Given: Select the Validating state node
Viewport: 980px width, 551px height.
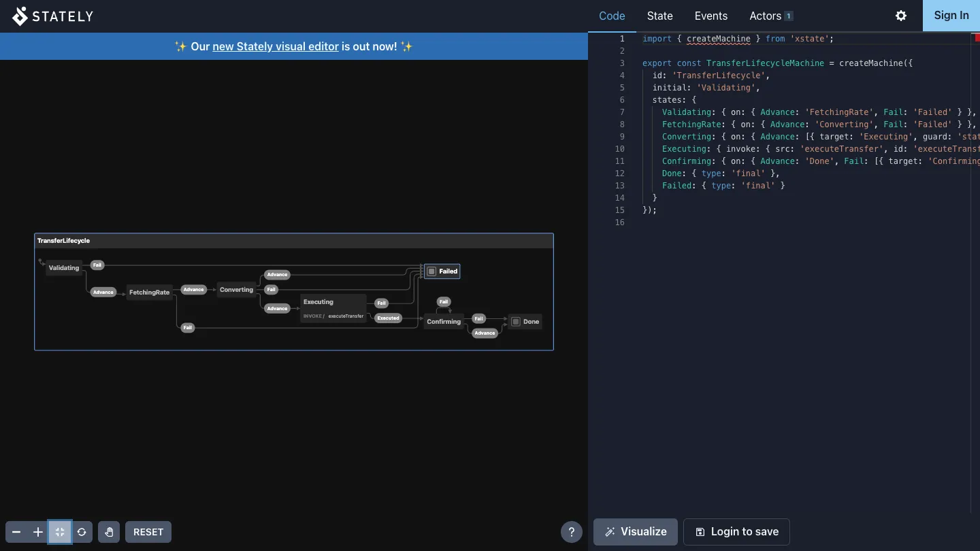Looking at the screenshot, I should tap(64, 268).
